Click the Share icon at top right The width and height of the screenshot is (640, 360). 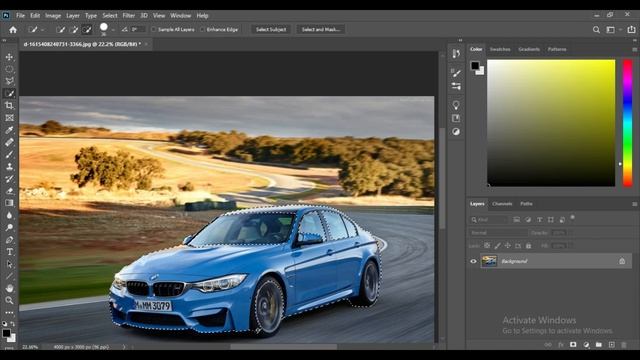click(x=631, y=29)
